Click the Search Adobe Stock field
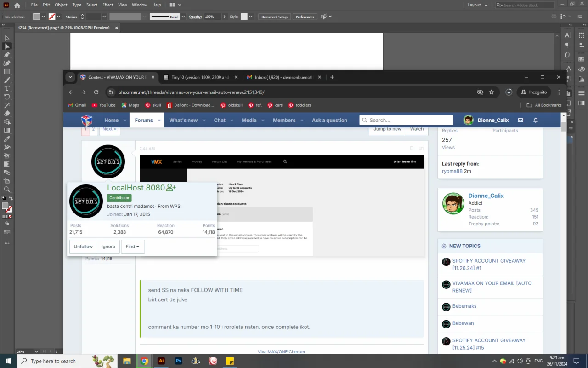This screenshot has width=588, height=368. point(526,5)
